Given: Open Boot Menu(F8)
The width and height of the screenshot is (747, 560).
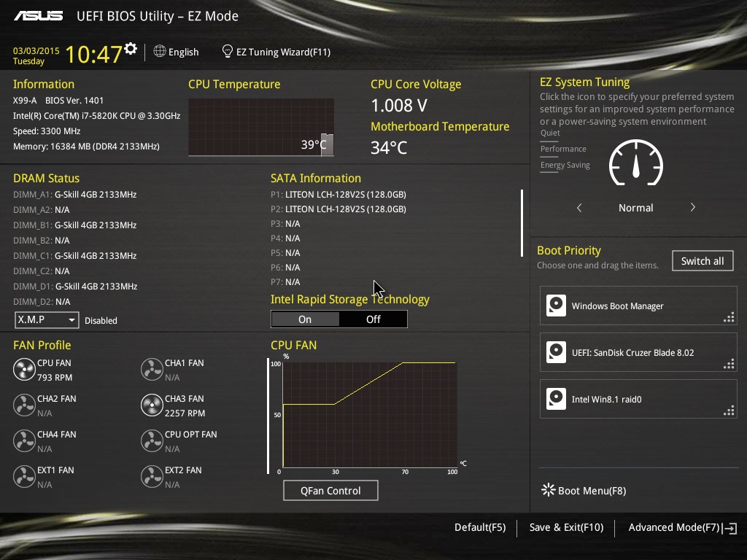Looking at the screenshot, I should [592, 491].
